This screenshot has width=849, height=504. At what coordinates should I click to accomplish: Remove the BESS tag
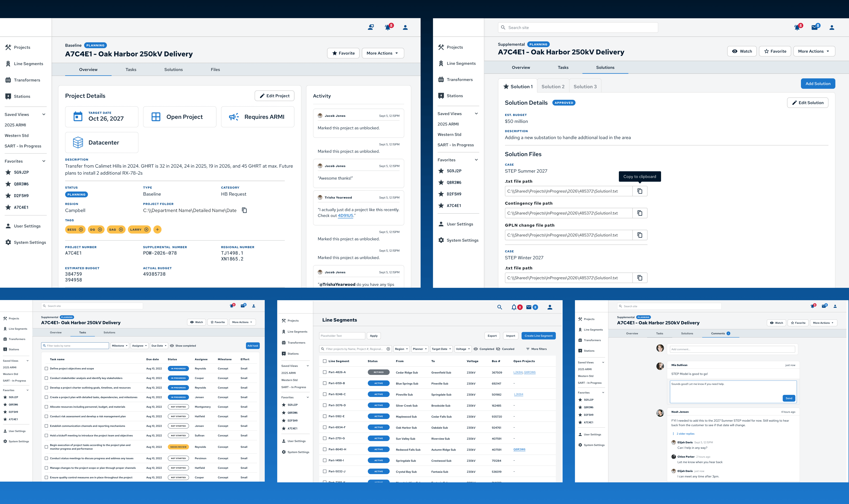(x=81, y=230)
